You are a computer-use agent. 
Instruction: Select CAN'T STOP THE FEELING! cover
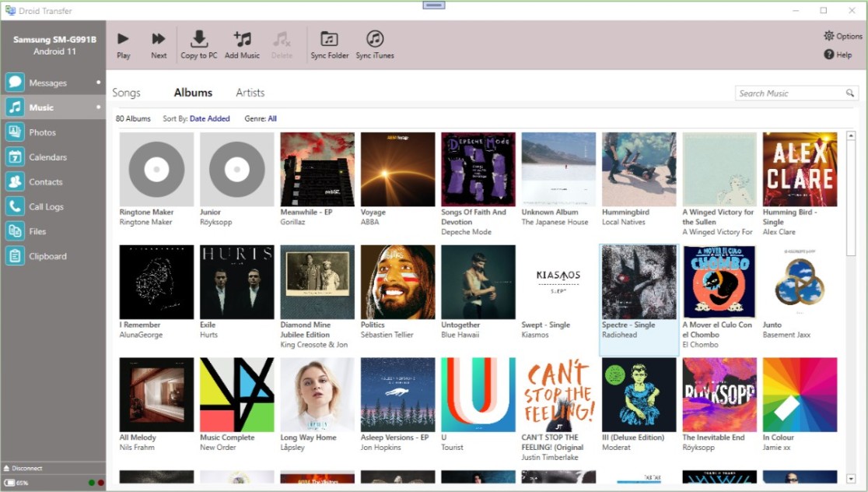(558, 395)
